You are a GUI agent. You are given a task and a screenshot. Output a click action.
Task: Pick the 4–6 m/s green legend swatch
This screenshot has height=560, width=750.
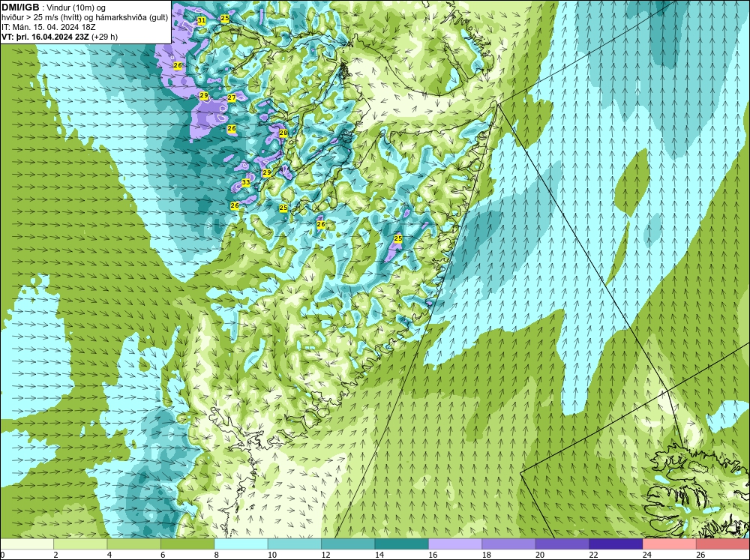click(x=134, y=544)
